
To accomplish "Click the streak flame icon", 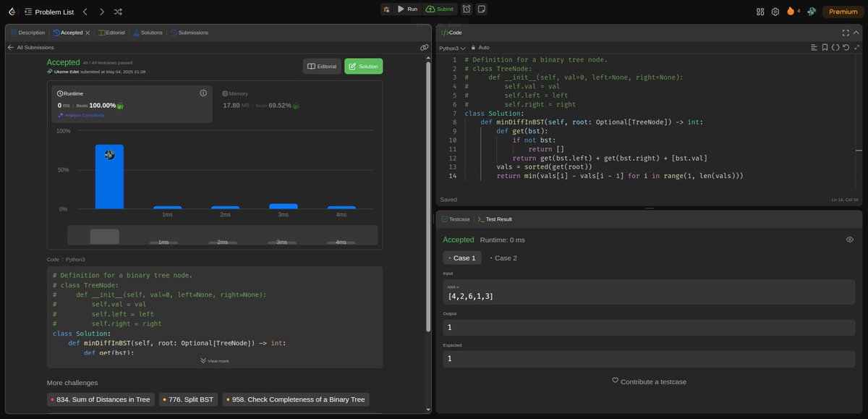I will point(791,11).
